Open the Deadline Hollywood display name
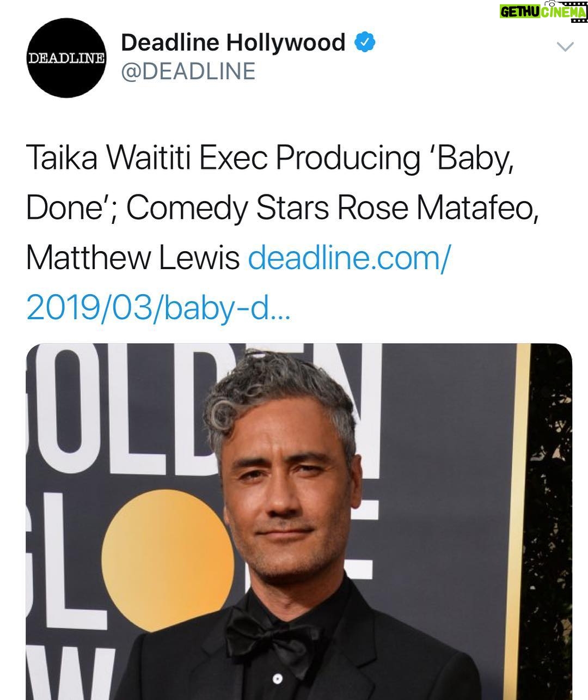 (233, 42)
